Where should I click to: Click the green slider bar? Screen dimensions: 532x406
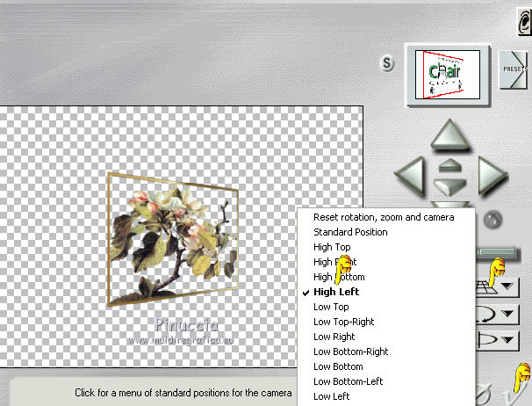pos(498,253)
